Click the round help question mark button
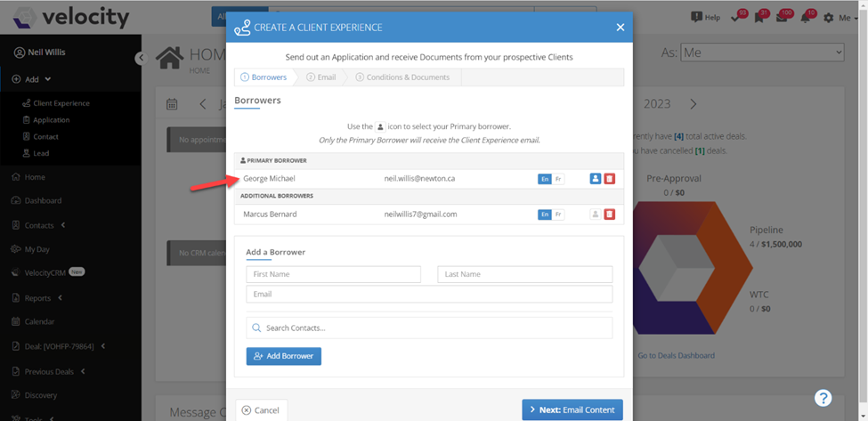 [823, 398]
